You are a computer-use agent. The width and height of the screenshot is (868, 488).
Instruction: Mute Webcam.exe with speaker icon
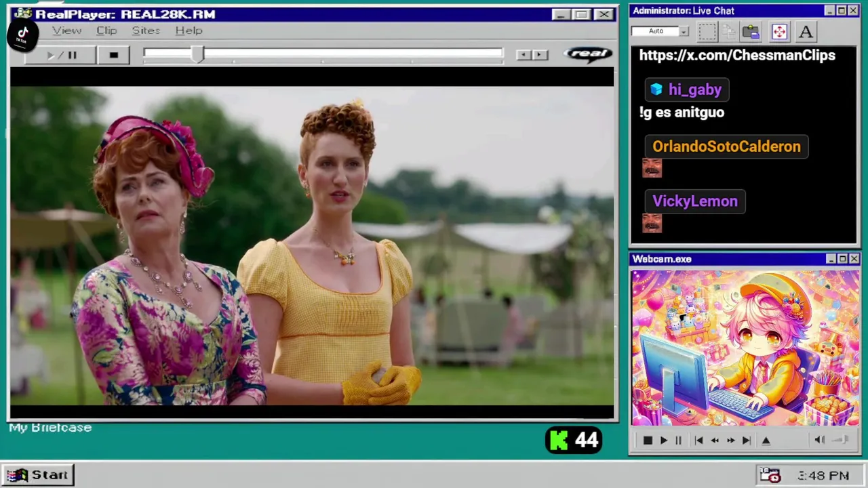tap(819, 441)
